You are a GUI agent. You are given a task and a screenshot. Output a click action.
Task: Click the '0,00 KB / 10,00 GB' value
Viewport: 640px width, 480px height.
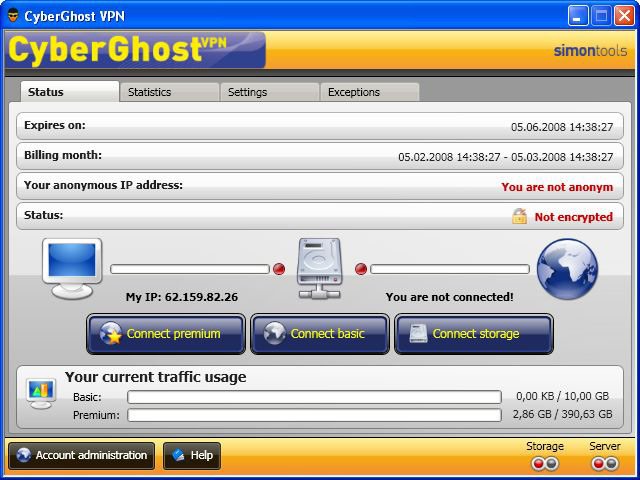point(562,396)
